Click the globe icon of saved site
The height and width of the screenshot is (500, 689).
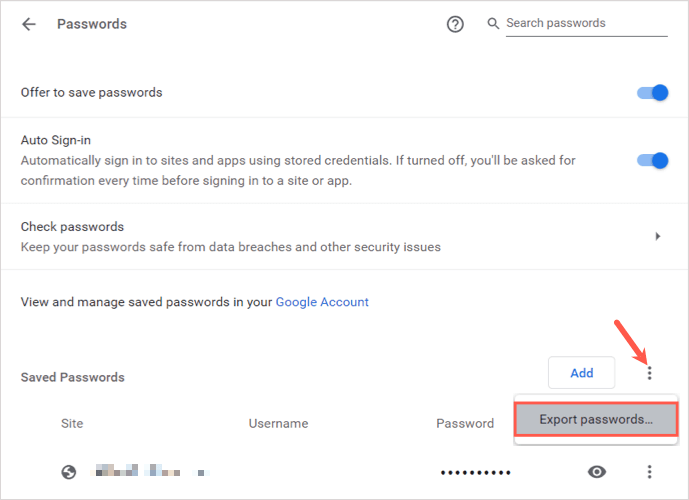point(69,472)
